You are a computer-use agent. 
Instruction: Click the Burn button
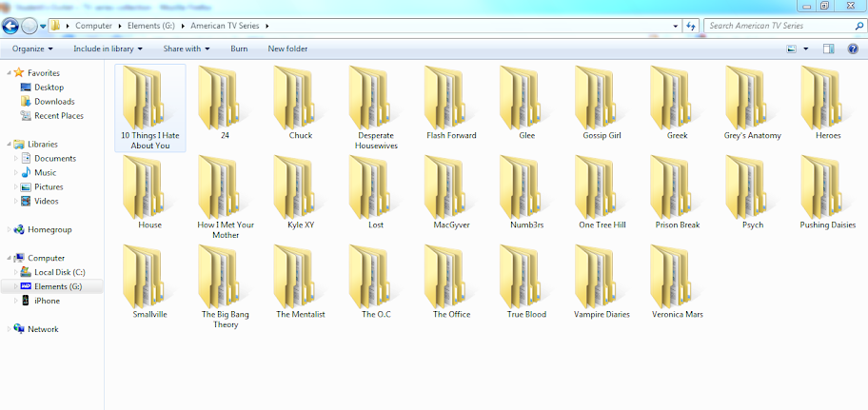(239, 49)
